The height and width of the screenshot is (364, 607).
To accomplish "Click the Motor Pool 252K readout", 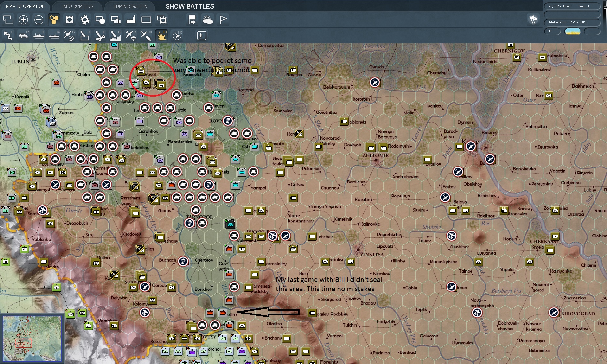I will pyautogui.click(x=572, y=22).
